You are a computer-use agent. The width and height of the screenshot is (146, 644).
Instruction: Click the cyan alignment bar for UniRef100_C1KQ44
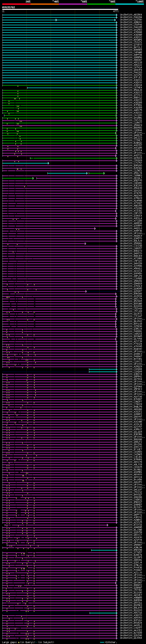tap(103, 369)
